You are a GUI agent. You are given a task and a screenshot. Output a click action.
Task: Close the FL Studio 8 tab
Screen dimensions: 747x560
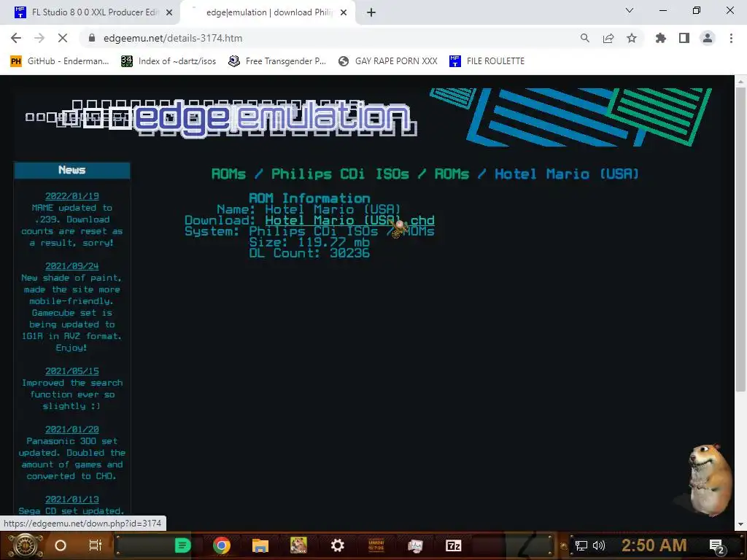[x=169, y=12]
